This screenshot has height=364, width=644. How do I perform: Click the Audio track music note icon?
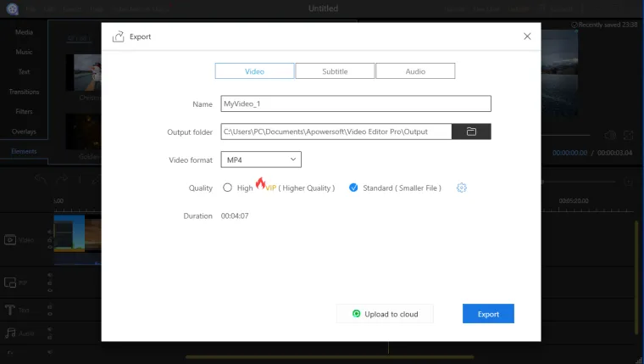(x=12, y=333)
